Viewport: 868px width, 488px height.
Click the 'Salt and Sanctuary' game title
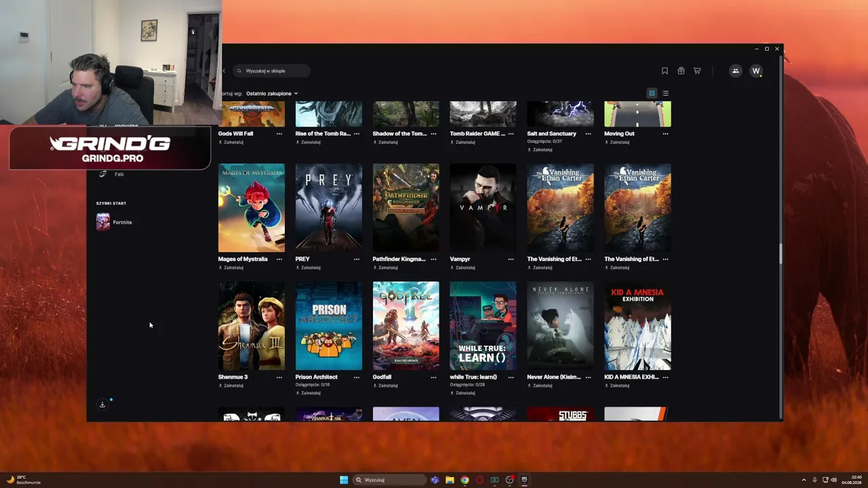point(552,134)
